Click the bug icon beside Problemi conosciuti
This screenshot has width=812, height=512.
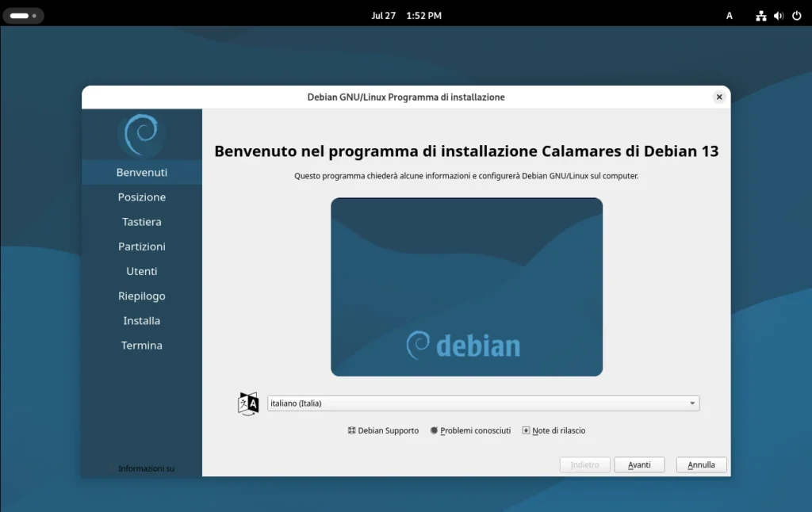click(x=434, y=430)
